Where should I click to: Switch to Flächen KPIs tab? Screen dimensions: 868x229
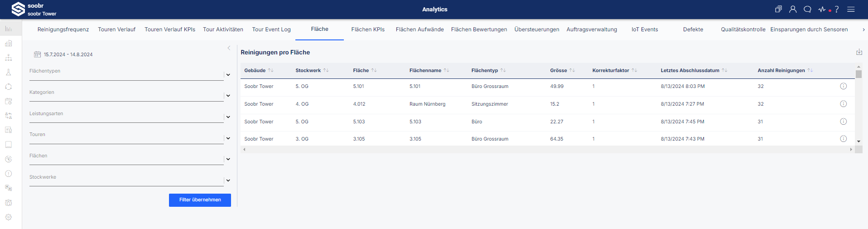[368, 29]
